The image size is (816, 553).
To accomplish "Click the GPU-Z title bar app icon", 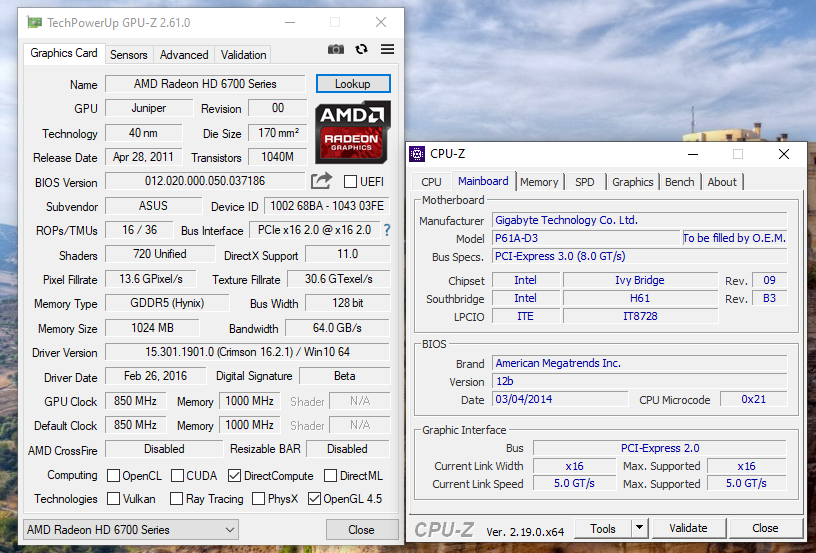I will [34, 22].
